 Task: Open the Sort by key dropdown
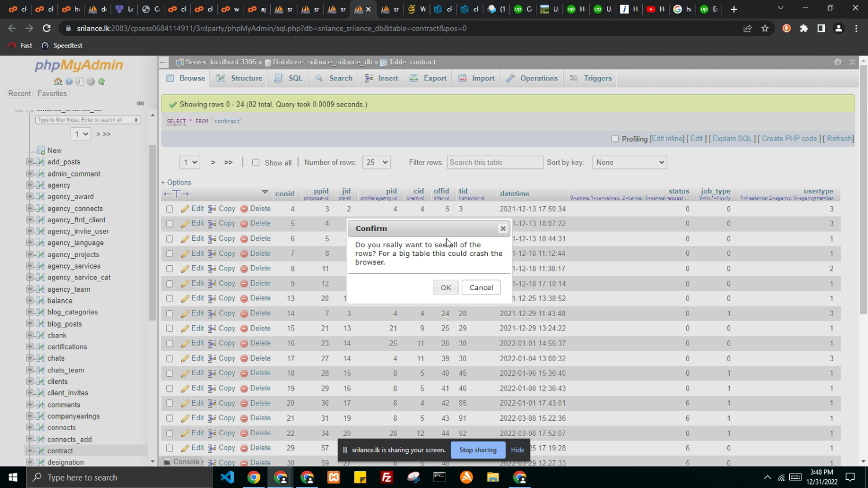click(x=629, y=163)
